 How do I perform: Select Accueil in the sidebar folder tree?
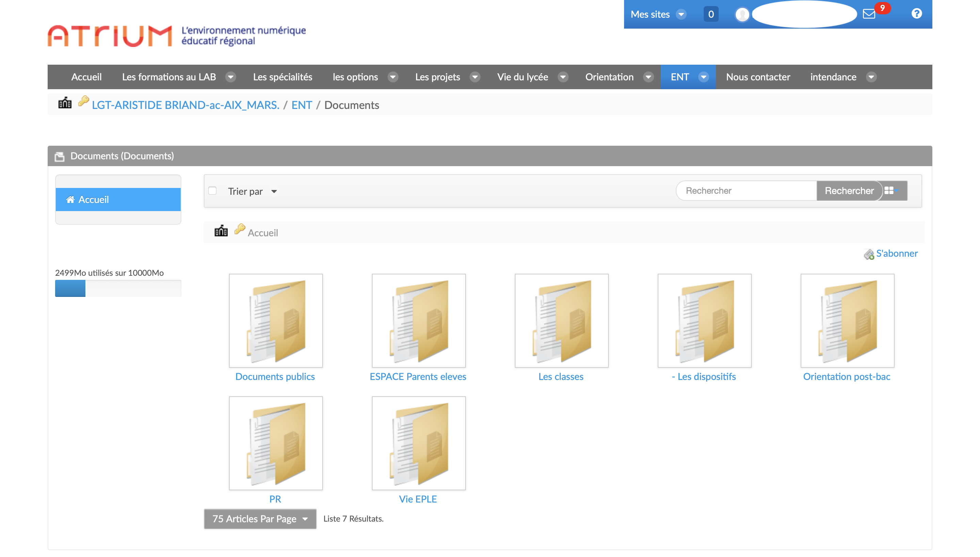[x=118, y=199]
